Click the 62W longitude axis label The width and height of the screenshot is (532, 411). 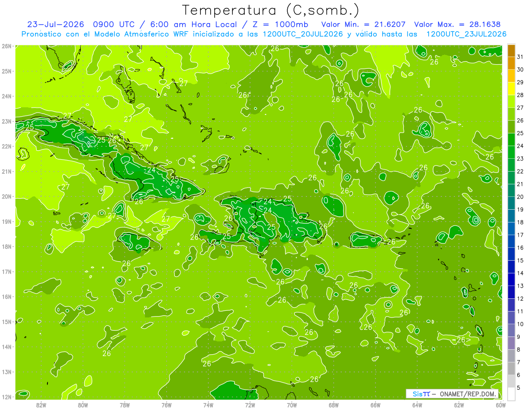pyautogui.click(x=459, y=405)
